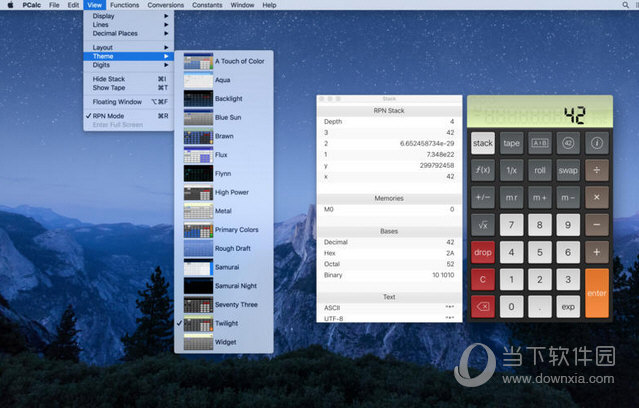Click the orange enter key
This screenshot has height=408, width=639.
click(x=597, y=293)
